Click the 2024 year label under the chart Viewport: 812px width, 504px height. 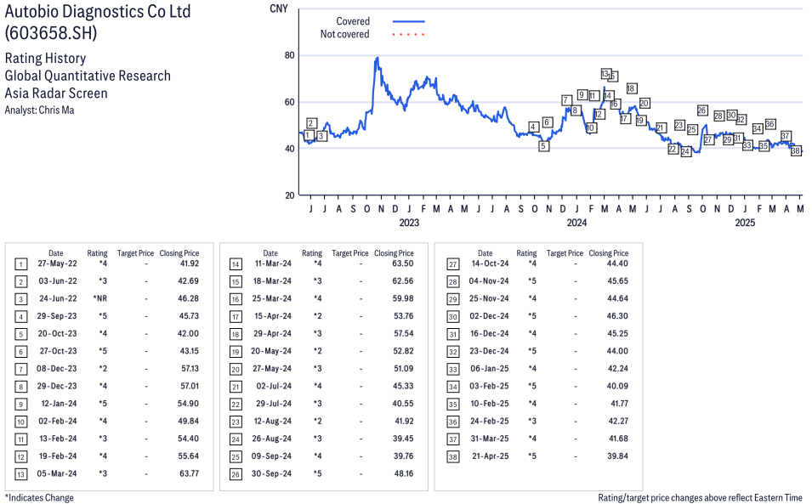[576, 223]
